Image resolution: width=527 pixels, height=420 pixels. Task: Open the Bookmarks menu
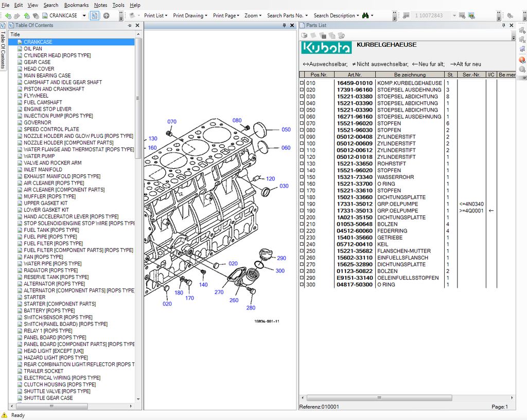coord(76,5)
